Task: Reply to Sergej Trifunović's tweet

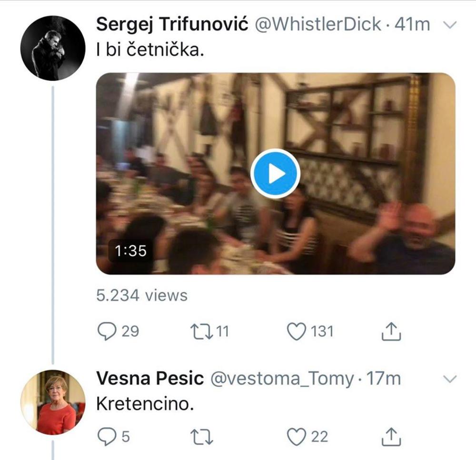Action: [x=107, y=331]
